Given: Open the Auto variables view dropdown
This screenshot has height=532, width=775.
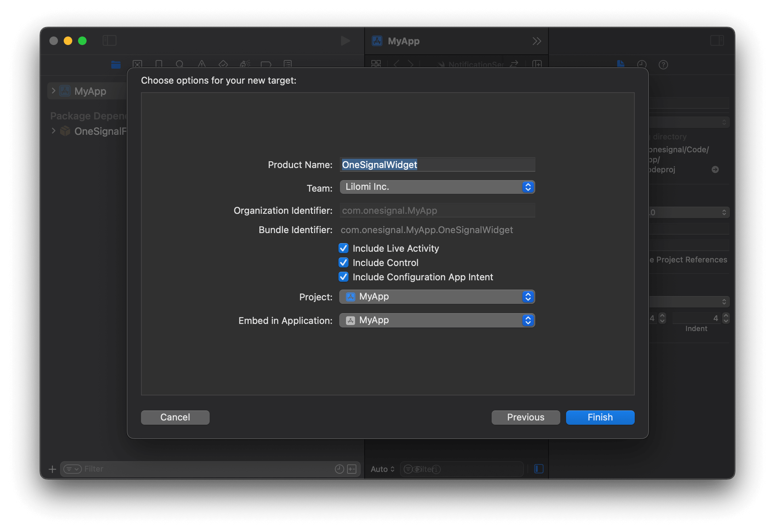Looking at the screenshot, I should [382, 469].
